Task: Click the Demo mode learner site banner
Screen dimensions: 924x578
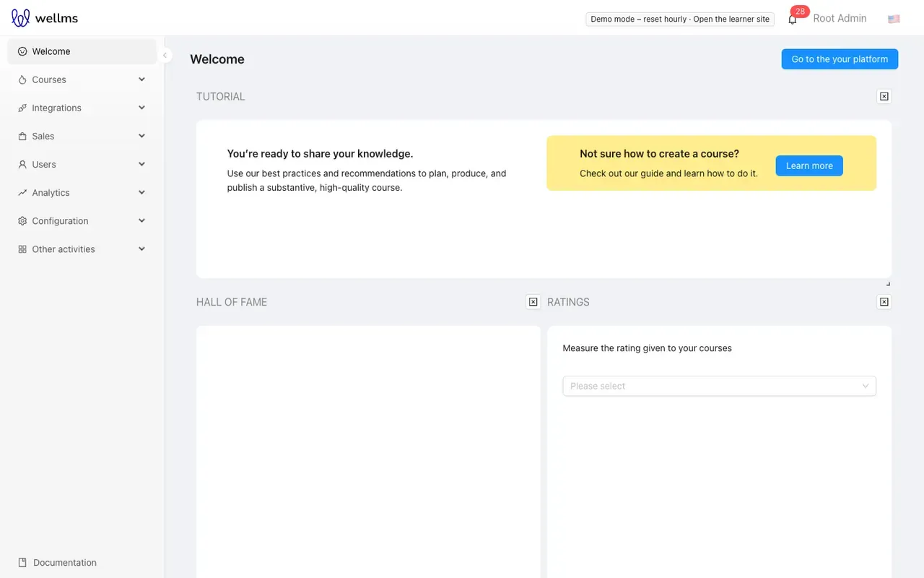Action: (x=680, y=20)
